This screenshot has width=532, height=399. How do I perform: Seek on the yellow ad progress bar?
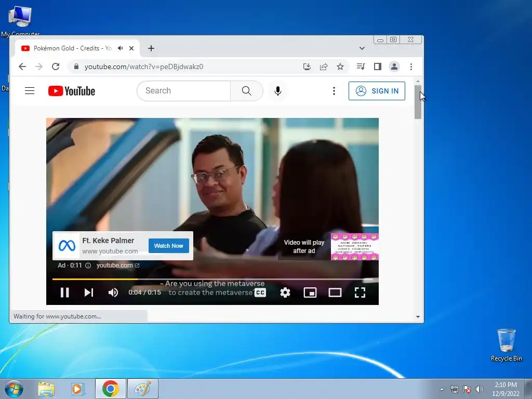[x=95, y=279]
